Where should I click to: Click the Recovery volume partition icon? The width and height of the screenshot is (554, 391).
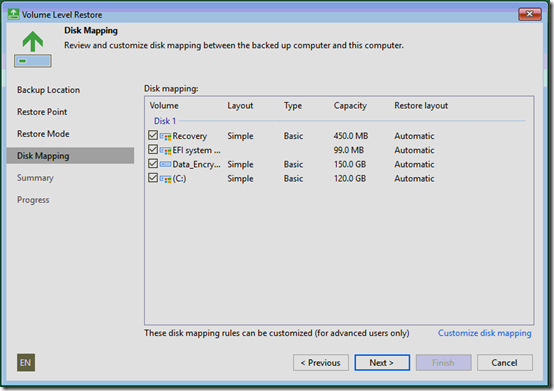[165, 136]
